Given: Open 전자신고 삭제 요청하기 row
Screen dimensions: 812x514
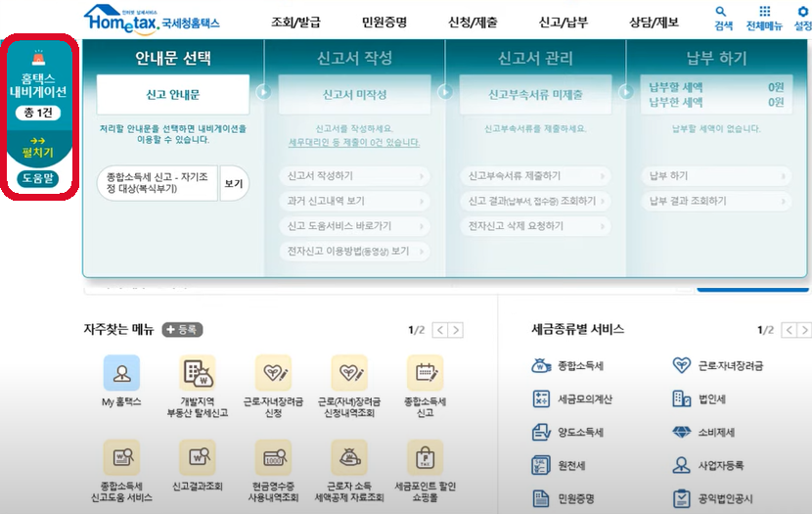Looking at the screenshot, I should pyautogui.click(x=536, y=226).
